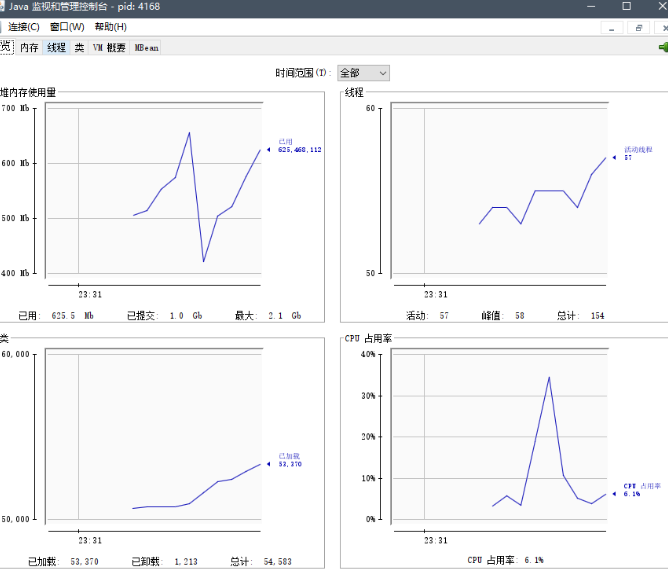Switch to the 线程 tab
Image resolution: width=668 pixels, height=570 pixels.
[x=56, y=47]
